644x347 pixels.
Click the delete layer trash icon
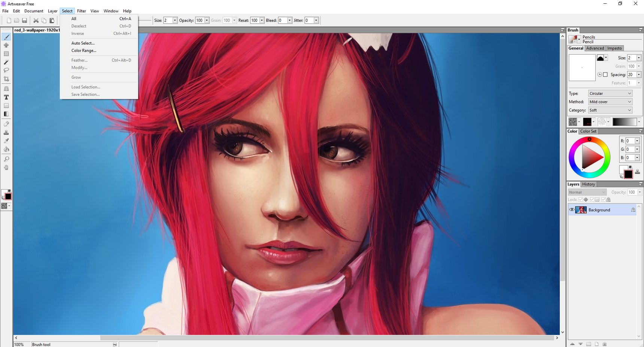pos(604,344)
